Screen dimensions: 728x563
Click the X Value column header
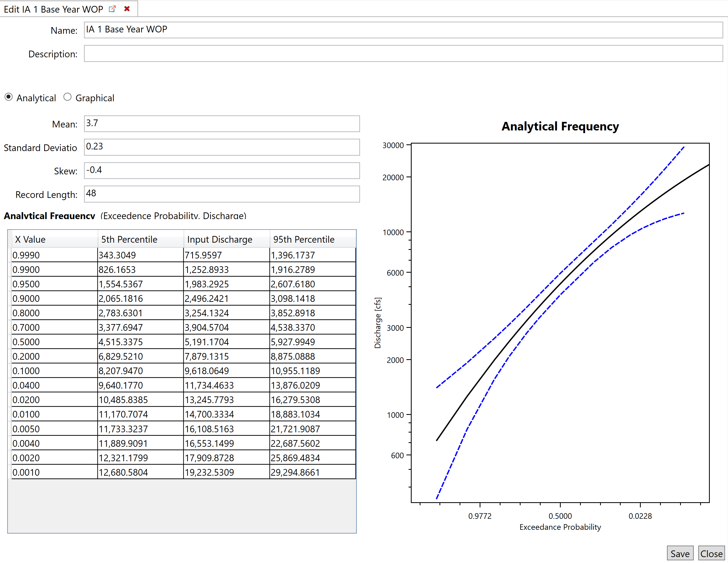[55, 239]
